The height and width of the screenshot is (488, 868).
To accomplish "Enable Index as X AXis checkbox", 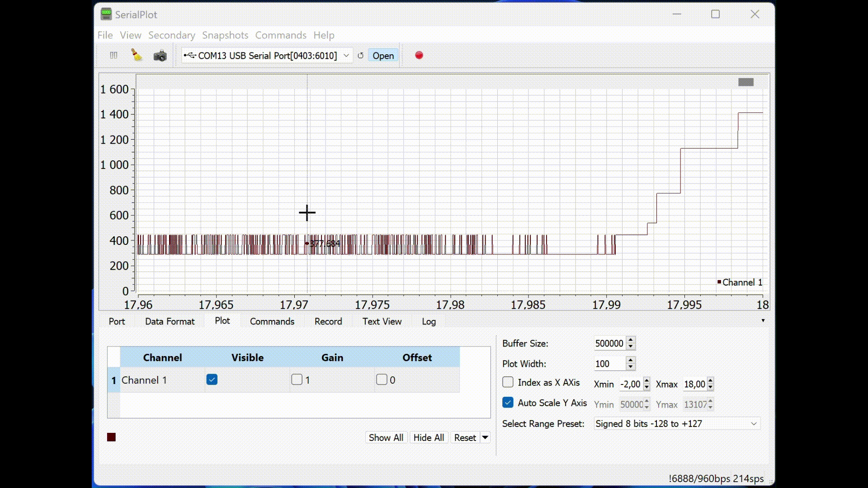I will [508, 382].
